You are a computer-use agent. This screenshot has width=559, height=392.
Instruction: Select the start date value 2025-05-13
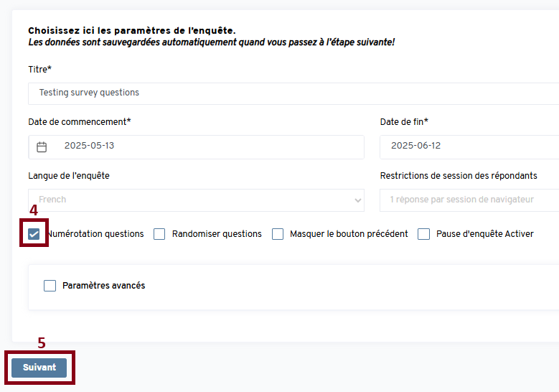tap(90, 146)
